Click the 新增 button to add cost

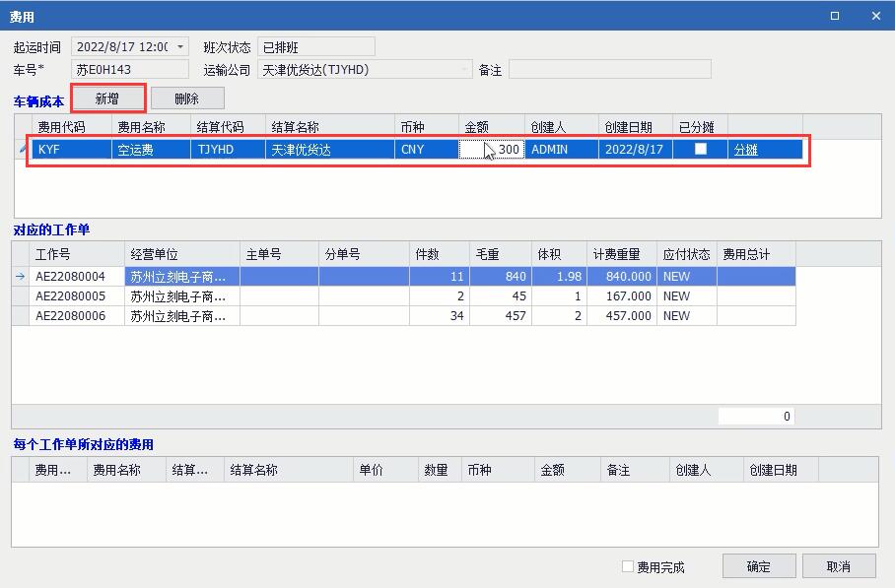[x=108, y=98]
